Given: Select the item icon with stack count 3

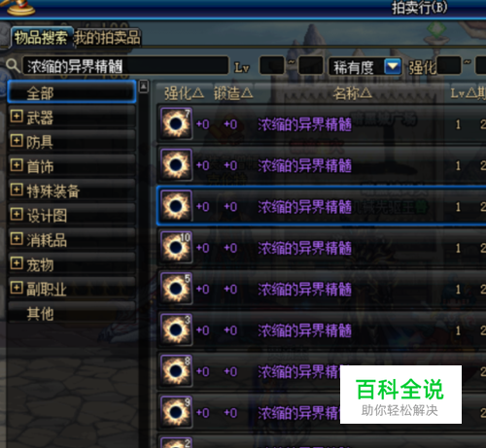Looking at the screenshot, I should pyautogui.click(x=176, y=329).
